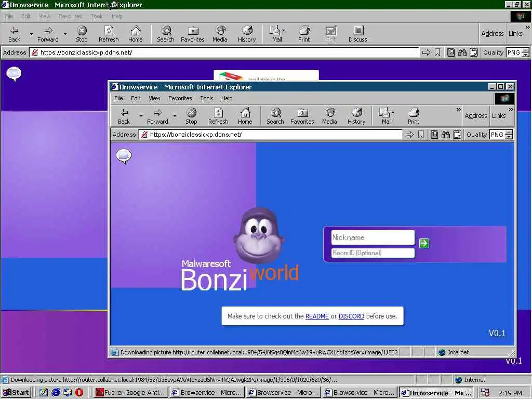Image resolution: width=532 pixels, height=399 pixels.
Task: Click Favorites button in background window toolbar
Action: click(x=193, y=34)
